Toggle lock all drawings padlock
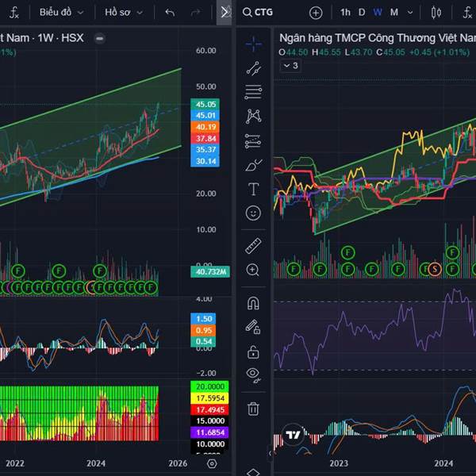Image resolution: width=476 pixels, height=476 pixels. pyautogui.click(x=253, y=352)
